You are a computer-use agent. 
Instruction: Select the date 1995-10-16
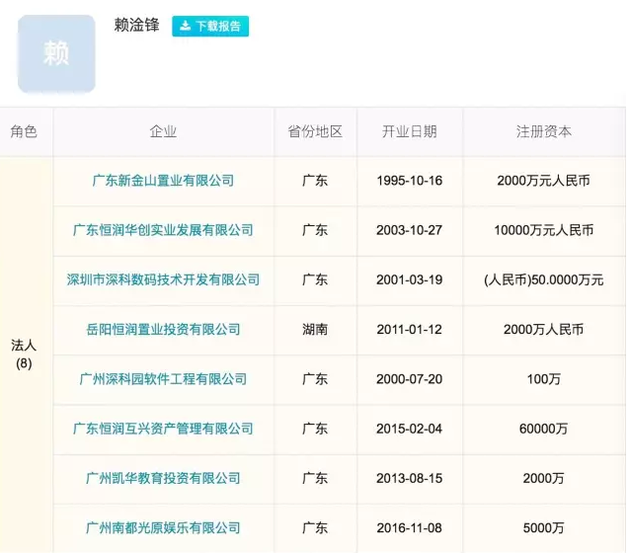tap(409, 181)
